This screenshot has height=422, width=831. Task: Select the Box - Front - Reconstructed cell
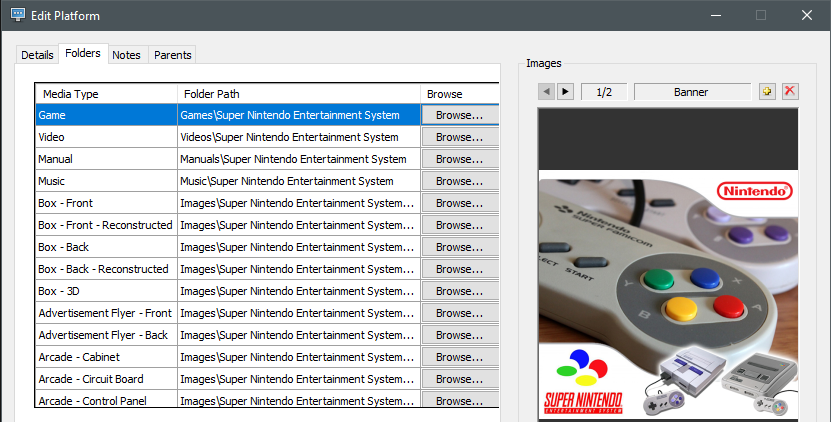tap(106, 225)
